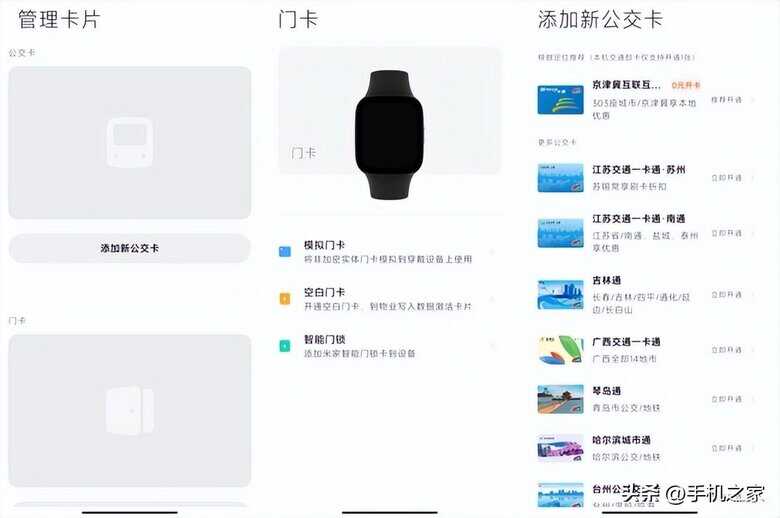
Task: Click the 添加新公交卡 button
Action: pyautogui.click(x=129, y=248)
